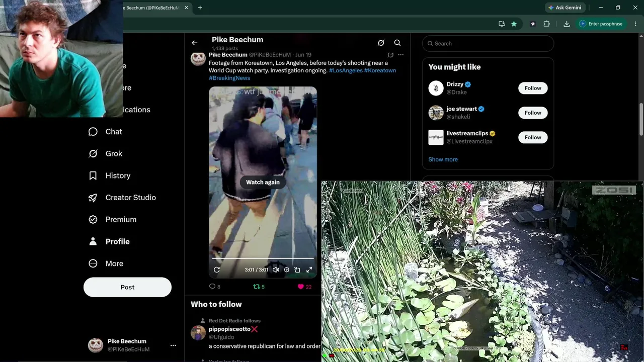Enter fullscreen on the video
644x362 pixels.
click(309, 270)
